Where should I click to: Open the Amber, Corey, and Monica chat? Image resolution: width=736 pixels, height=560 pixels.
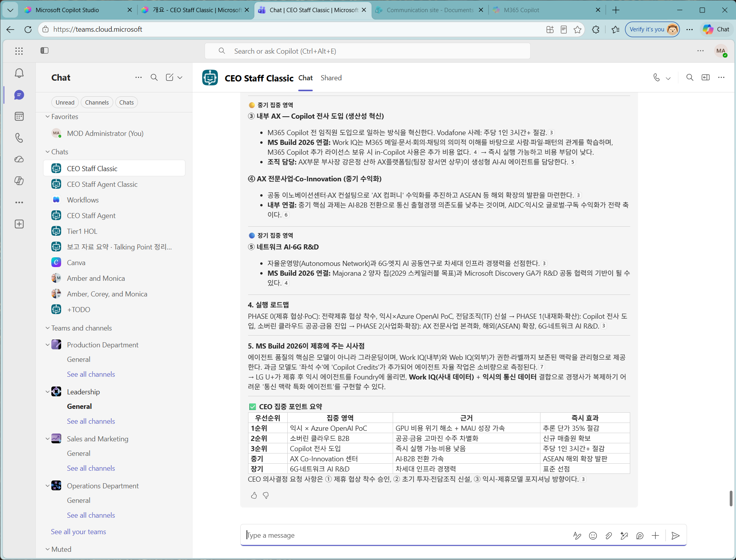coord(114,294)
